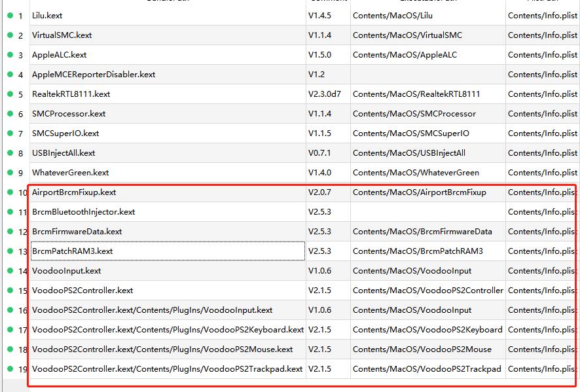The image size is (580, 392).
Task: Select row header number 4
Action: click(x=21, y=75)
